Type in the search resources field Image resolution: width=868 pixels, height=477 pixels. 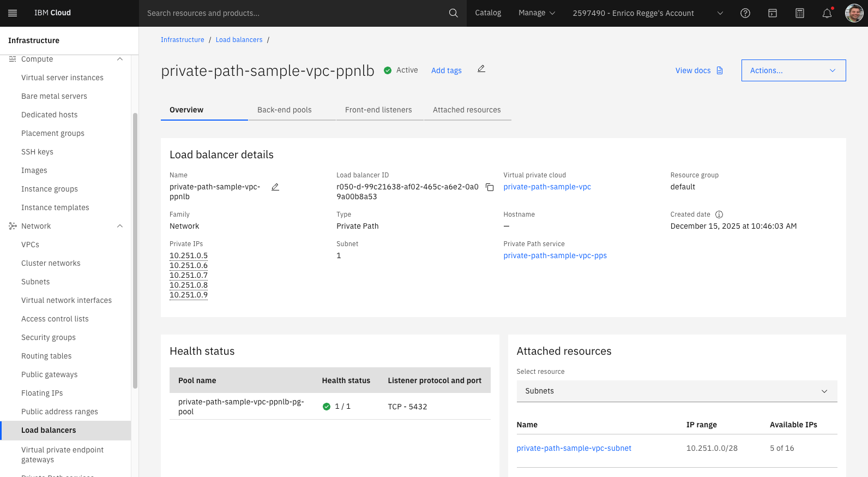[294, 13]
